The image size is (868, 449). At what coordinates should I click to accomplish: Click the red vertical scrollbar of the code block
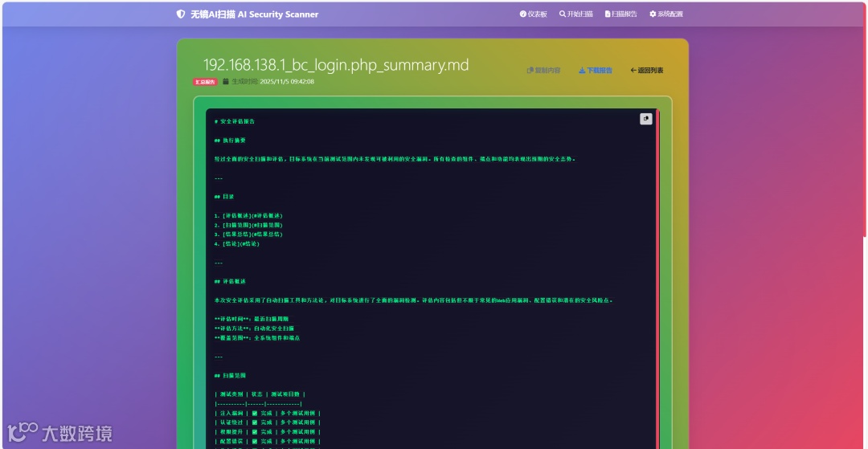click(x=657, y=279)
